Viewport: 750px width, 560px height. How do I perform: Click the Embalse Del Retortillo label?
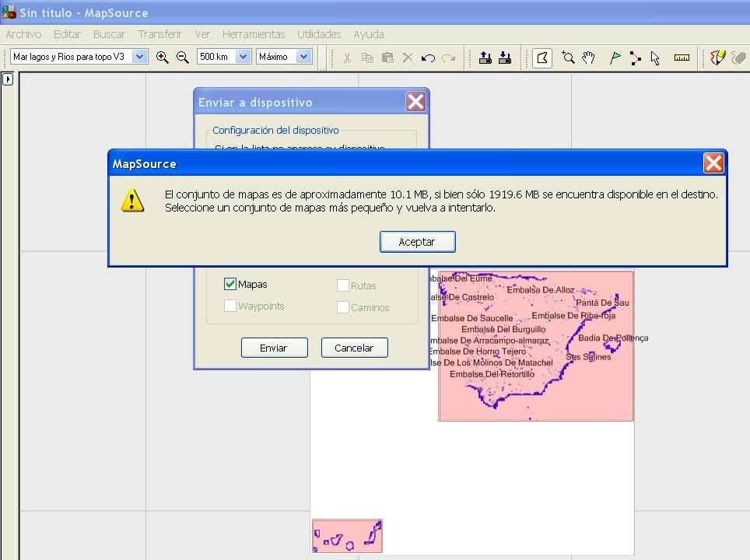492,374
